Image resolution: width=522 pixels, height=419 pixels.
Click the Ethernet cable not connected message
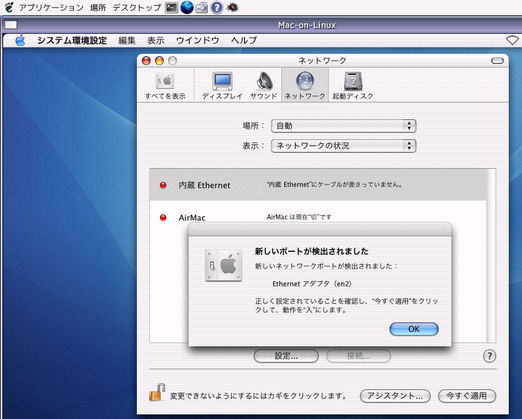[x=334, y=184]
